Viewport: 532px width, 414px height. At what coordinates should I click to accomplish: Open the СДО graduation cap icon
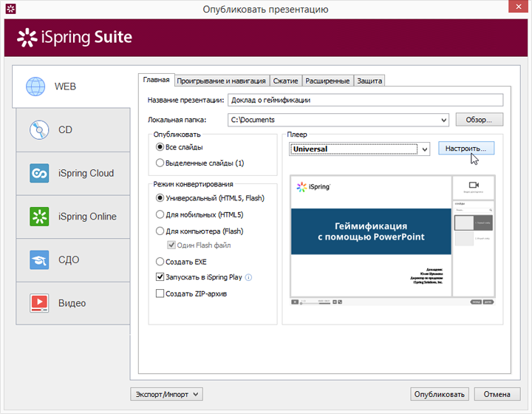coord(39,260)
